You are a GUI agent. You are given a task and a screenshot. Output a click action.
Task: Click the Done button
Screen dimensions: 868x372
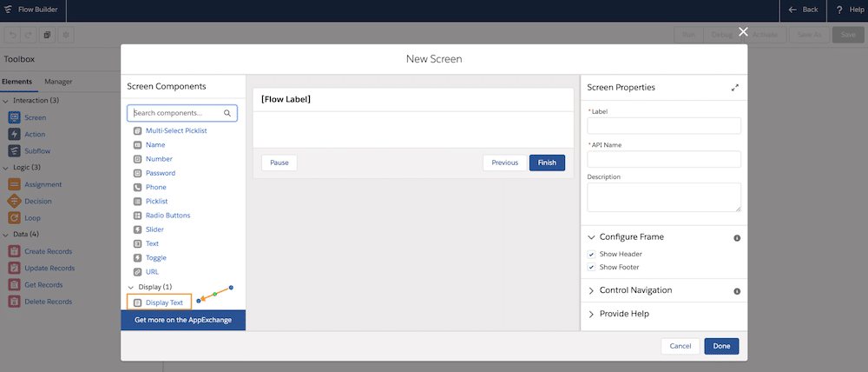[x=721, y=346]
